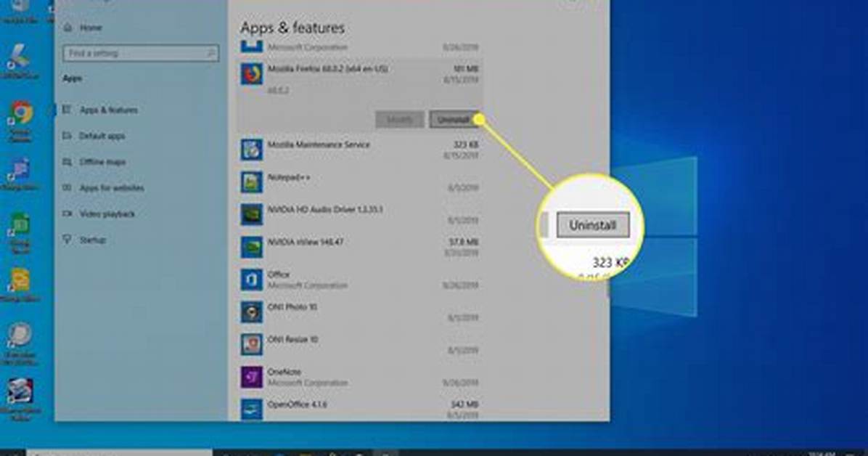868x456 pixels.
Task: Click the Google Chrome desktop shortcut
Action: click(21, 121)
